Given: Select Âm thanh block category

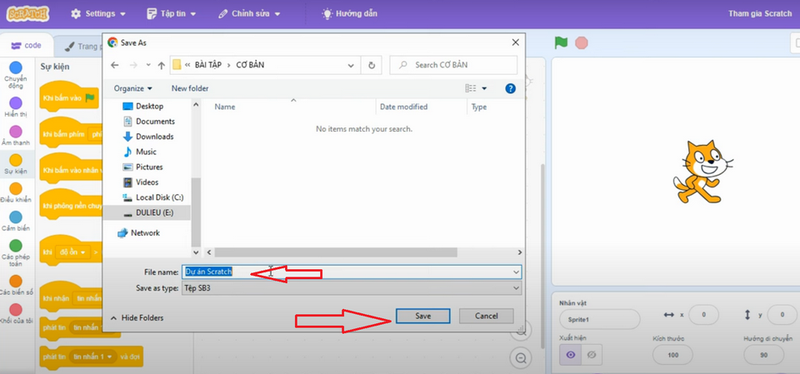Looking at the screenshot, I should click(x=16, y=136).
